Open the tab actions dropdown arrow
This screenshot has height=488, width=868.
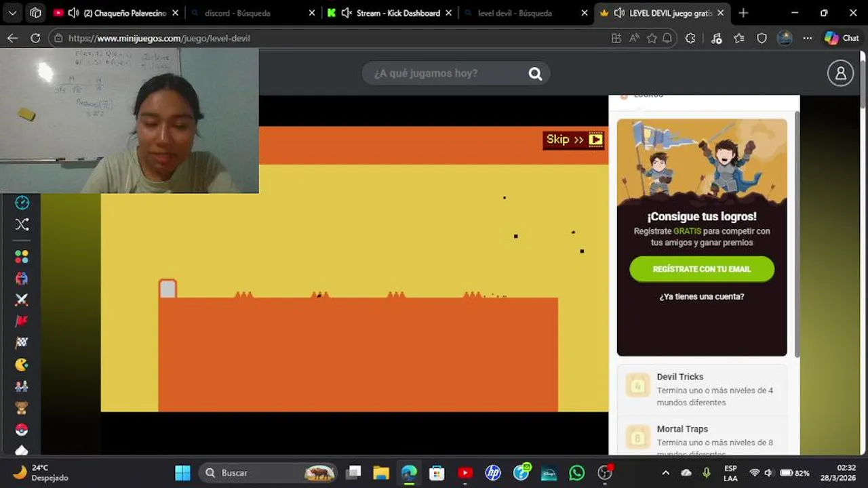(x=12, y=13)
